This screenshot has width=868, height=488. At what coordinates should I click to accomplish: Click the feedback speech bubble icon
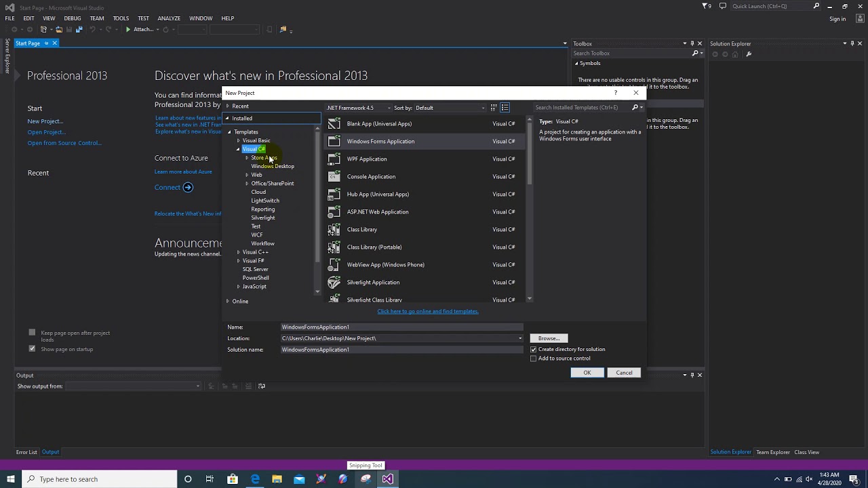click(x=723, y=6)
